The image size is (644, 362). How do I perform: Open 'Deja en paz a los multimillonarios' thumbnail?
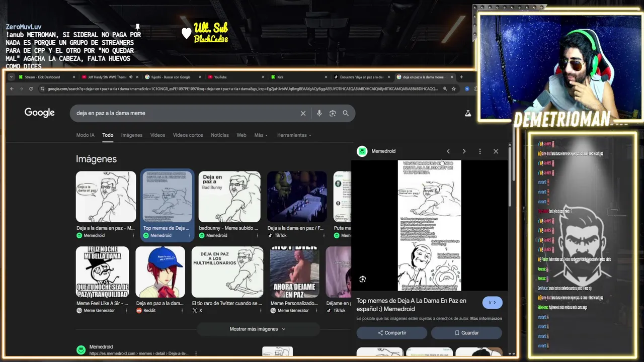[227, 272]
